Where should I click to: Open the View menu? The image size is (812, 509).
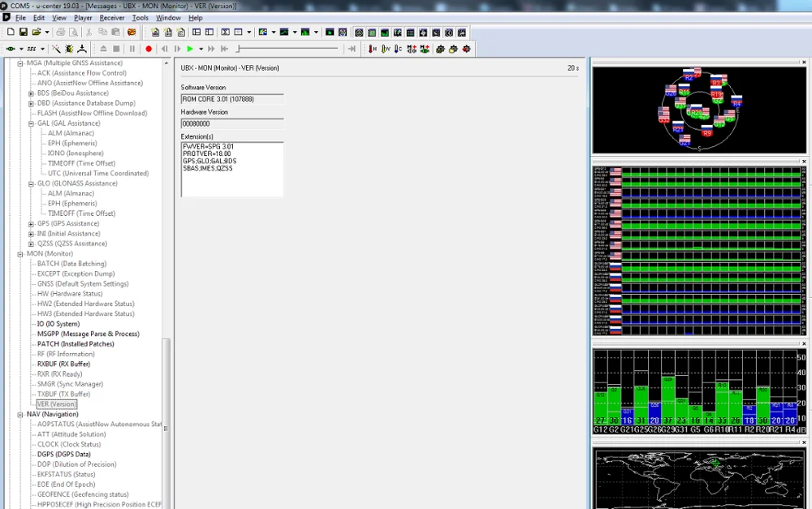(x=59, y=18)
